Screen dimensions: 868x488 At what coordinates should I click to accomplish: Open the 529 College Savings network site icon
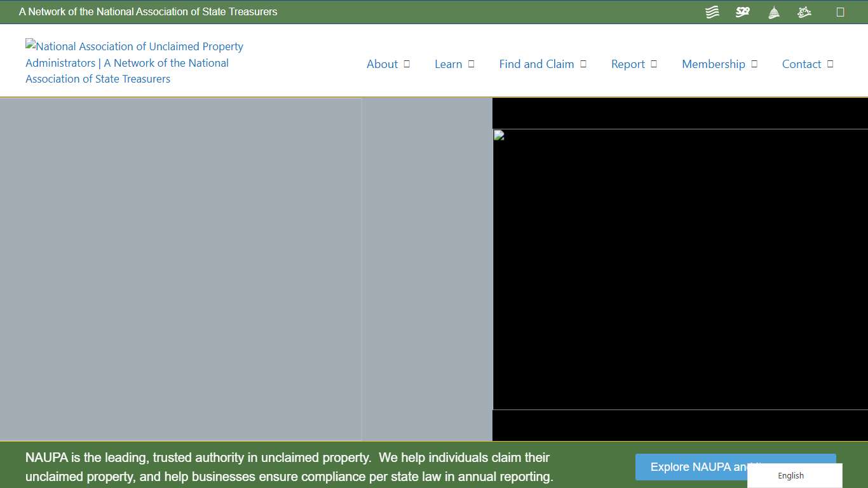[x=742, y=11]
